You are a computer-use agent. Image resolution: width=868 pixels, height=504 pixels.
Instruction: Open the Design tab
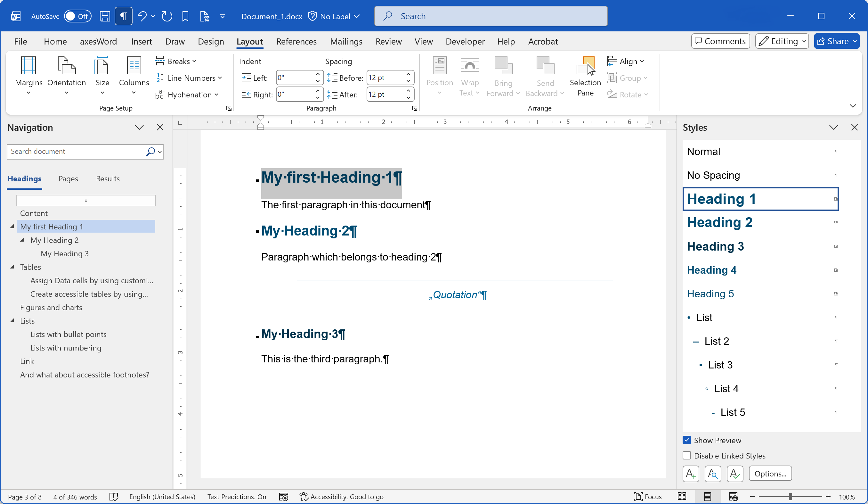pyautogui.click(x=211, y=41)
